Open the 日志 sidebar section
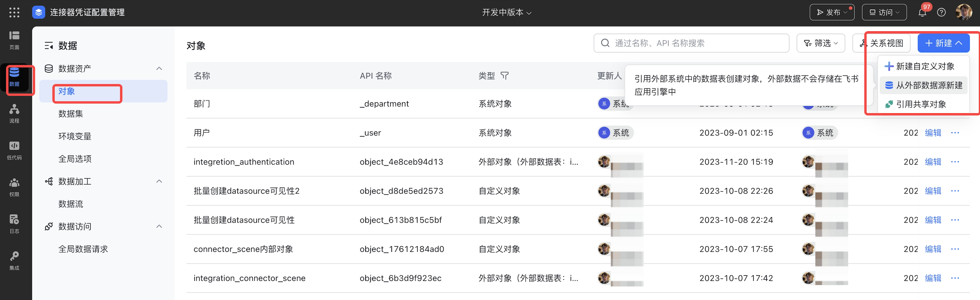 click(14, 224)
